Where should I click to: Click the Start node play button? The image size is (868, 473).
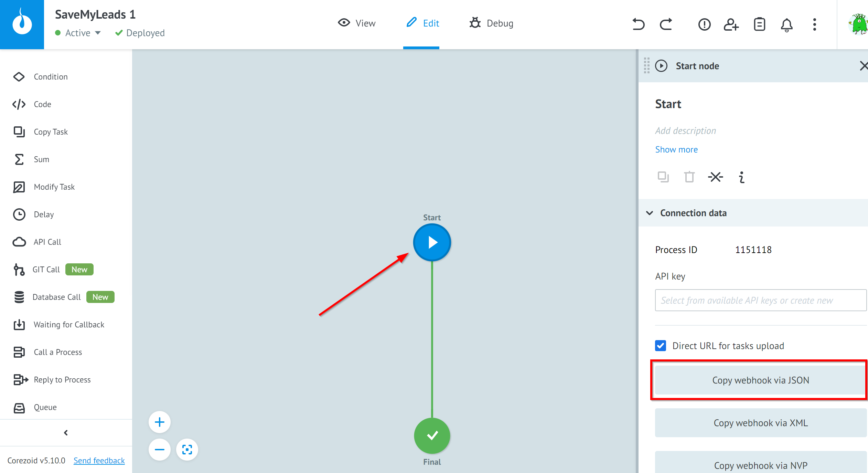[432, 242]
